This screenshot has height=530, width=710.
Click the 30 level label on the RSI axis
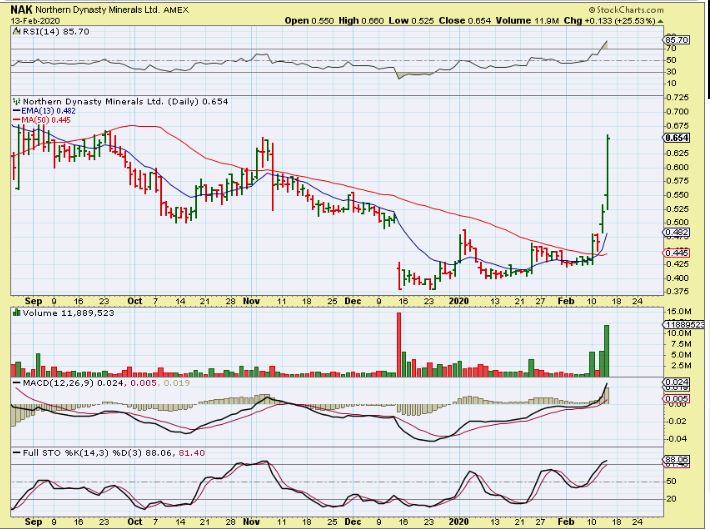[x=671, y=72]
